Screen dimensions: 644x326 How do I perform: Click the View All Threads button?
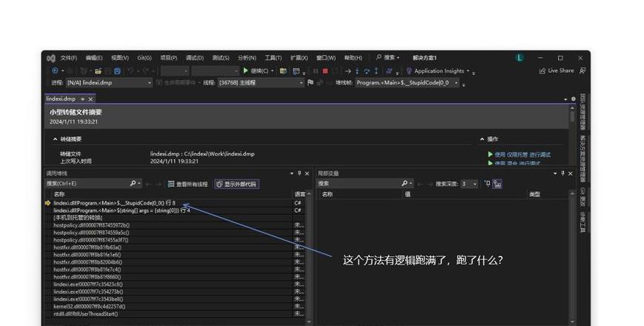click(187, 184)
